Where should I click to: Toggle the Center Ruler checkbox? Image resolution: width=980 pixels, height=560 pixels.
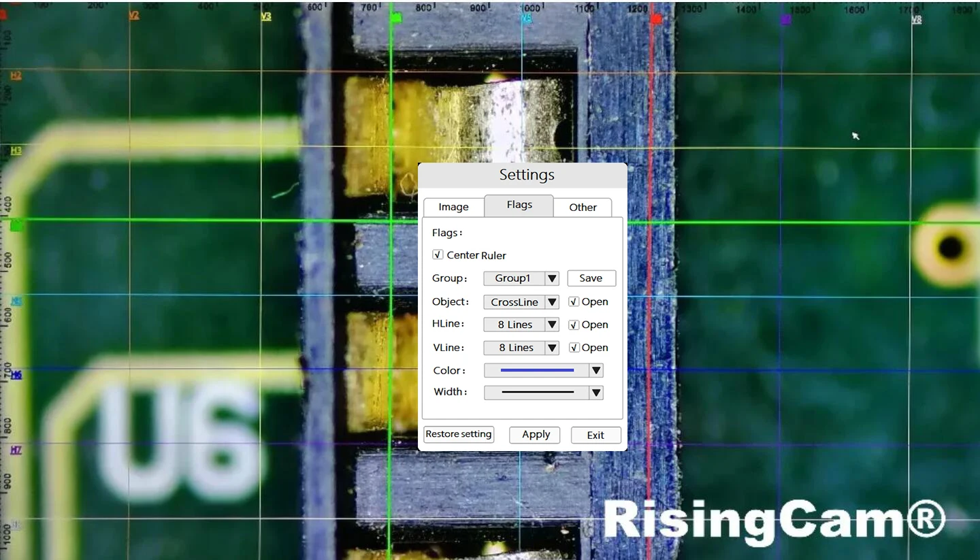438,254
